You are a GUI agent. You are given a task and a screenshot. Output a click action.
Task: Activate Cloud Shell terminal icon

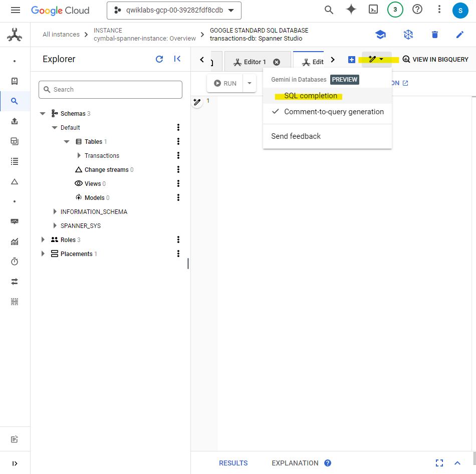click(x=373, y=10)
